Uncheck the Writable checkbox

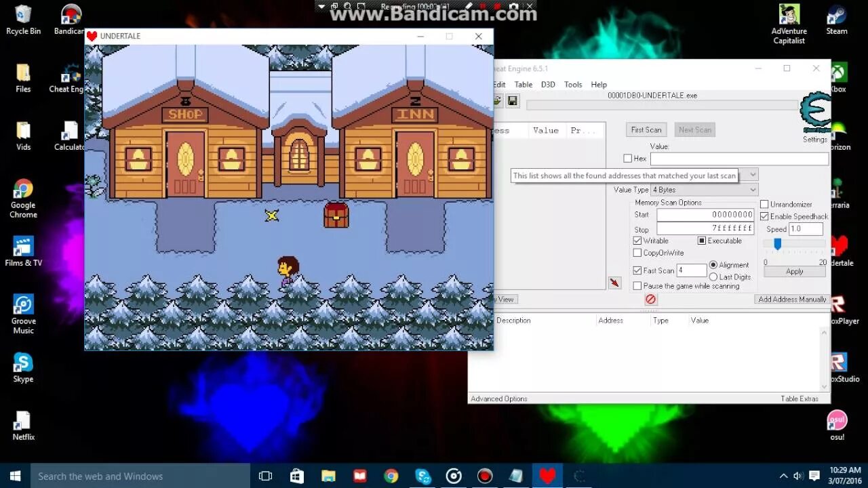click(x=637, y=241)
